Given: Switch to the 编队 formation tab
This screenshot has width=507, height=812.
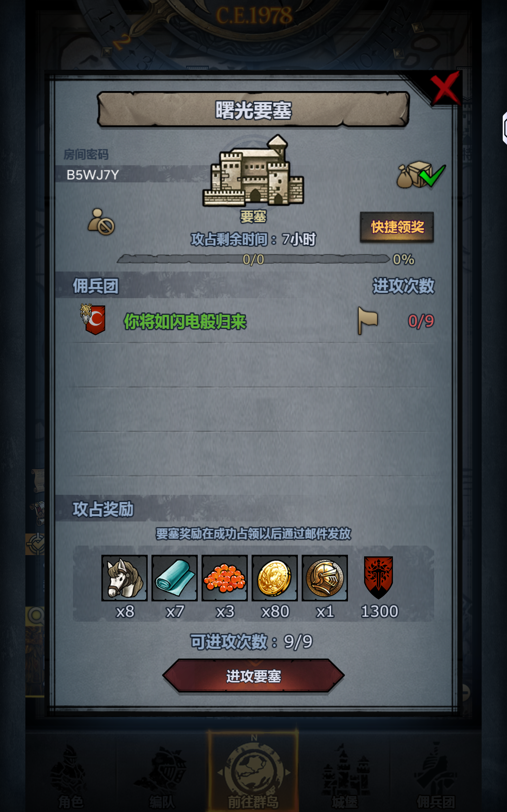Looking at the screenshot, I should (x=162, y=776).
